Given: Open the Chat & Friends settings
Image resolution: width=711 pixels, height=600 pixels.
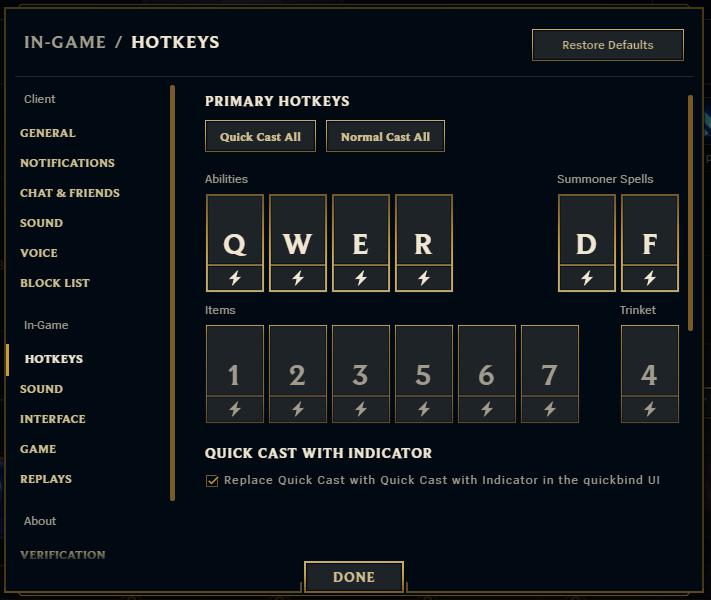Looking at the screenshot, I should coord(70,193).
